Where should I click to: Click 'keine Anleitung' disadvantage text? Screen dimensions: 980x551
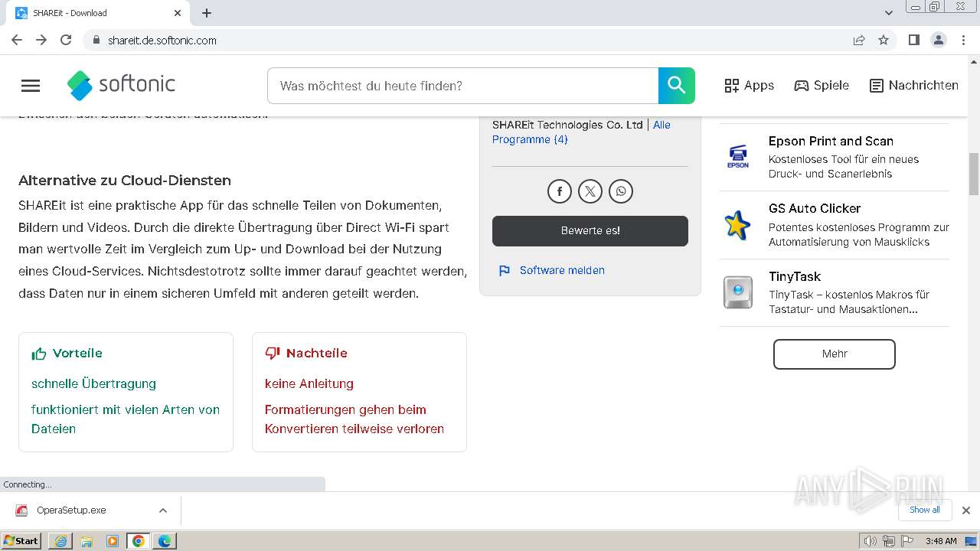point(309,383)
